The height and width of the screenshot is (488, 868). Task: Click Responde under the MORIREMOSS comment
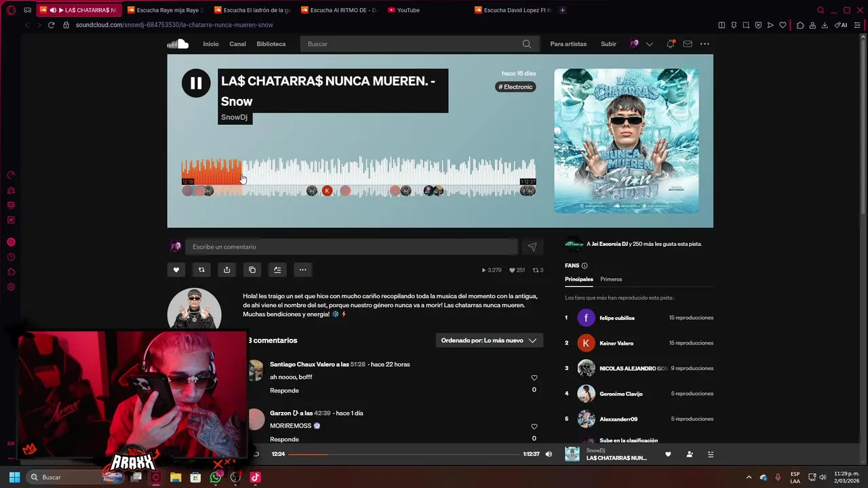coord(284,439)
